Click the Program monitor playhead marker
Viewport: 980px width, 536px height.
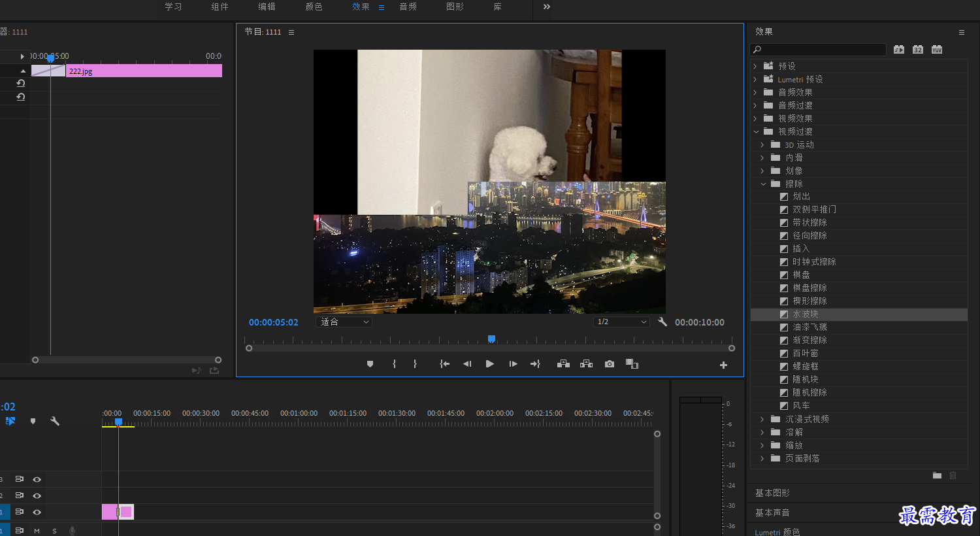click(x=491, y=339)
